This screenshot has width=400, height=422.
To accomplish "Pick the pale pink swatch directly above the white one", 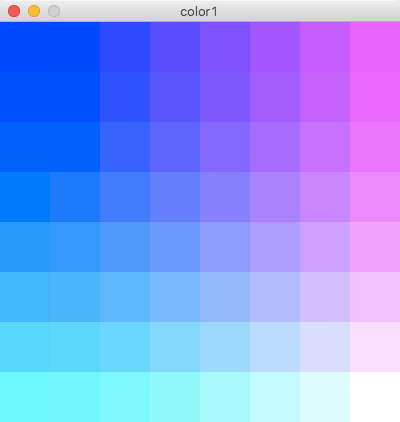I will point(375,347).
